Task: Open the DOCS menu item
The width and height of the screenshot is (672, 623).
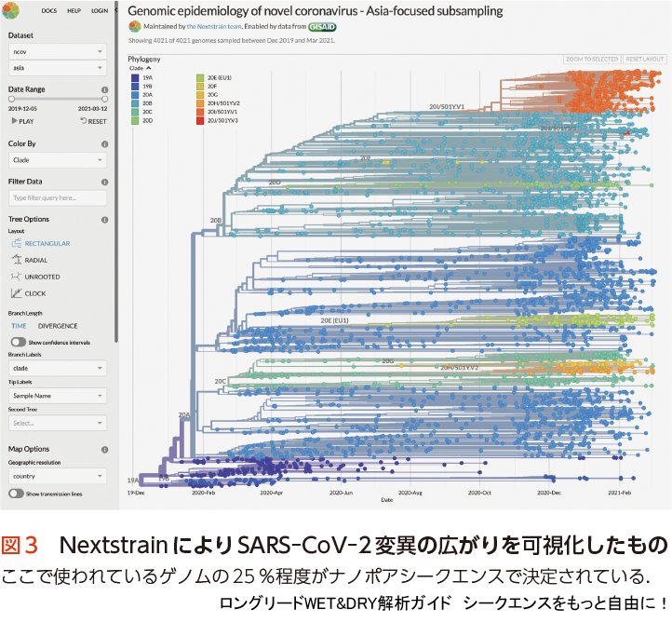Action: coord(49,10)
